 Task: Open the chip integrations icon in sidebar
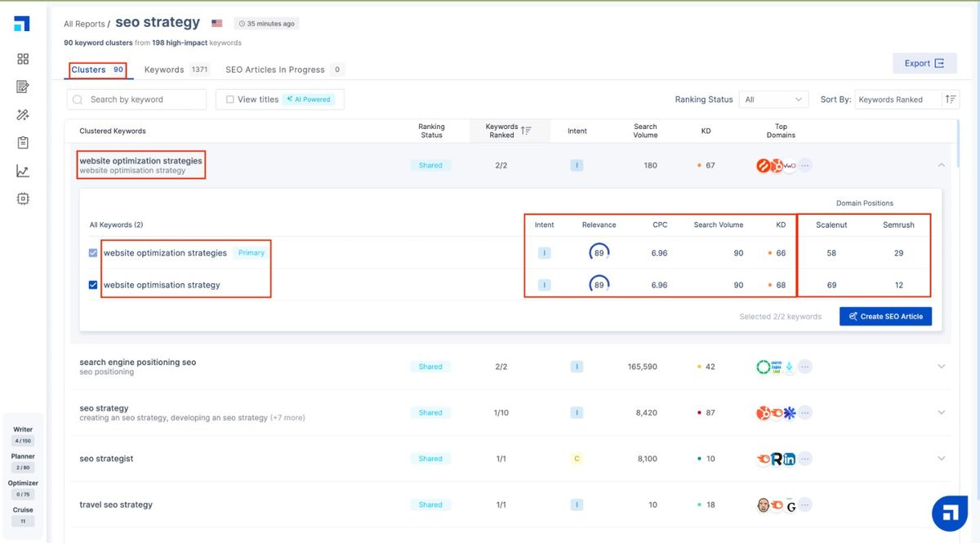coord(23,198)
